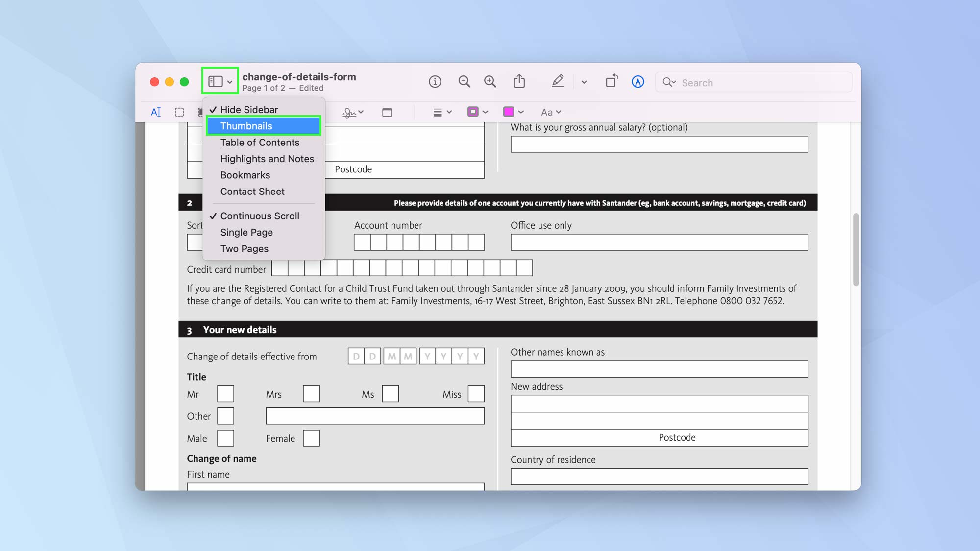Image resolution: width=980 pixels, height=551 pixels.
Task: Choose Table of Contents view
Action: [260, 142]
